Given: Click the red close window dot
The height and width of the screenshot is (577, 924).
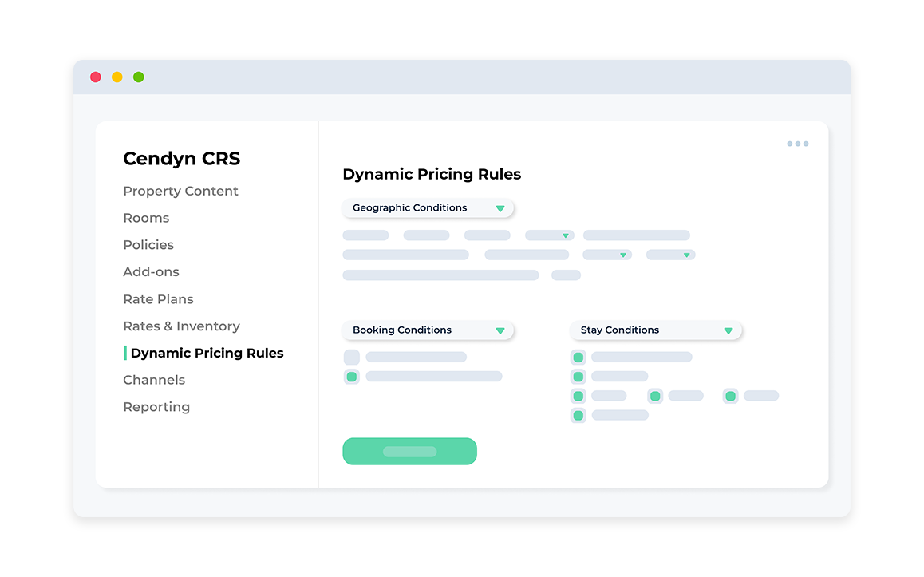Looking at the screenshot, I should tap(96, 77).
